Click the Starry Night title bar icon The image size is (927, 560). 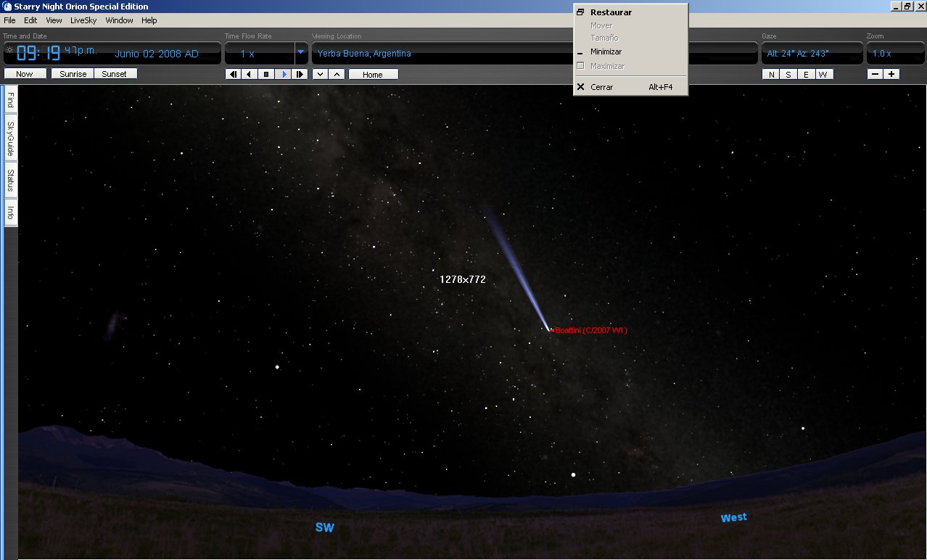(7, 7)
